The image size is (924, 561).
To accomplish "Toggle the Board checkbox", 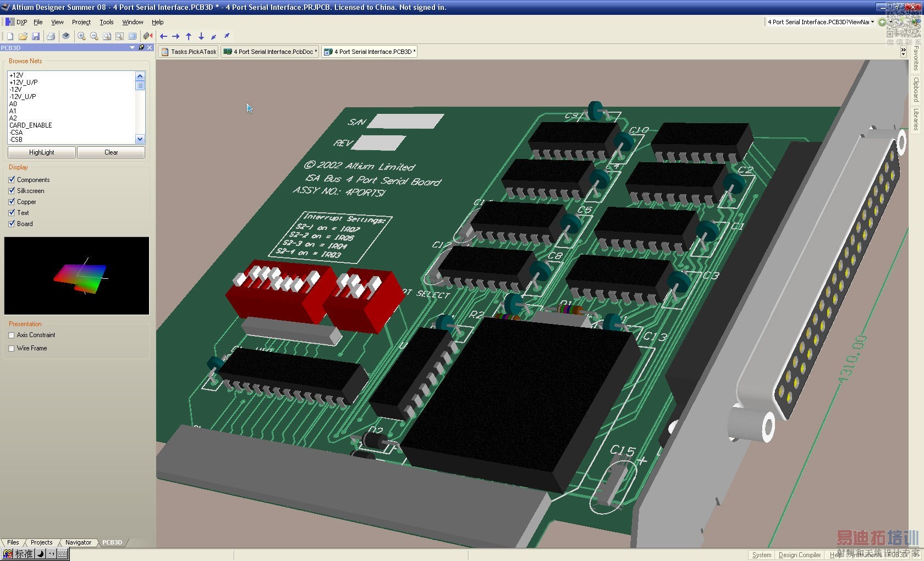I will point(12,224).
